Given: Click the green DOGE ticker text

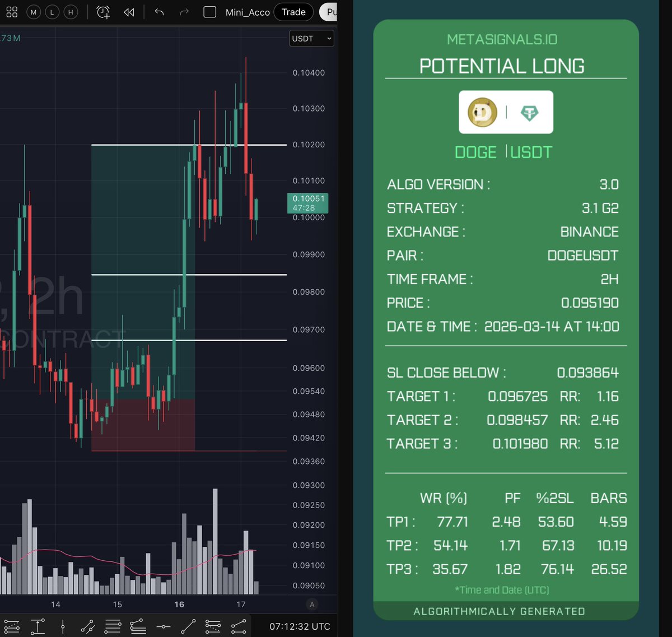Looking at the screenshot, I should 475,152.
